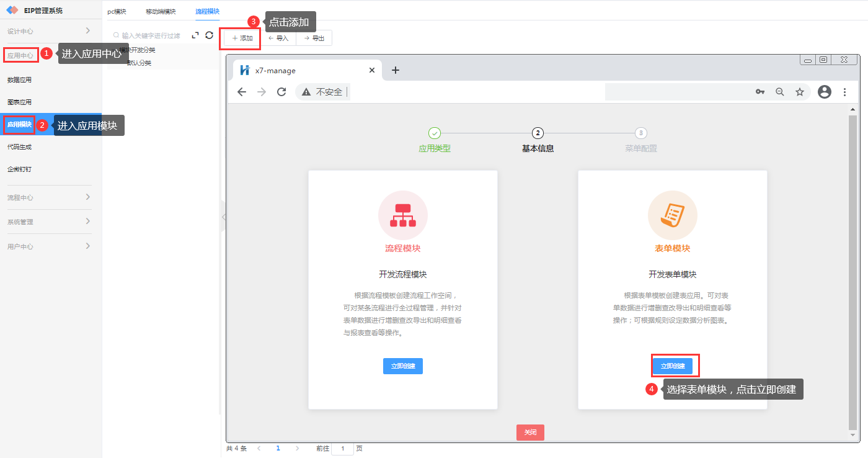868x458 pixels.
Task: Click the password key icon
Action: pyautogui.click(x=759, y=92)
